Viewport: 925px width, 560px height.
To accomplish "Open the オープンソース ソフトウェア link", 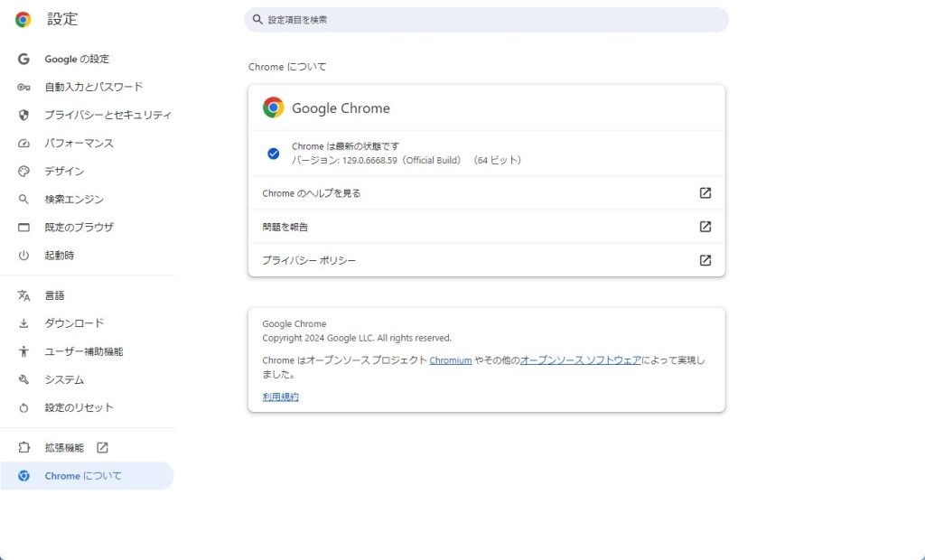I will click(581, 359).
